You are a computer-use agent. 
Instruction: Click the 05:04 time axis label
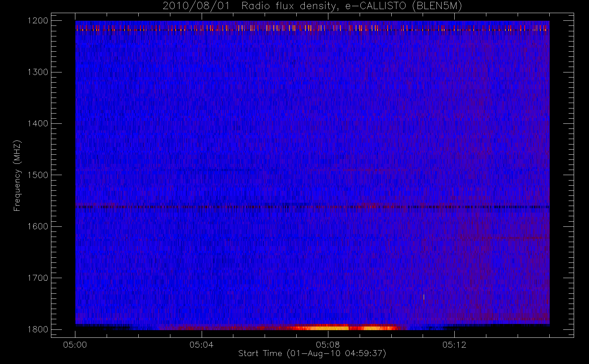pyautogui.click(x=201, y=345)
